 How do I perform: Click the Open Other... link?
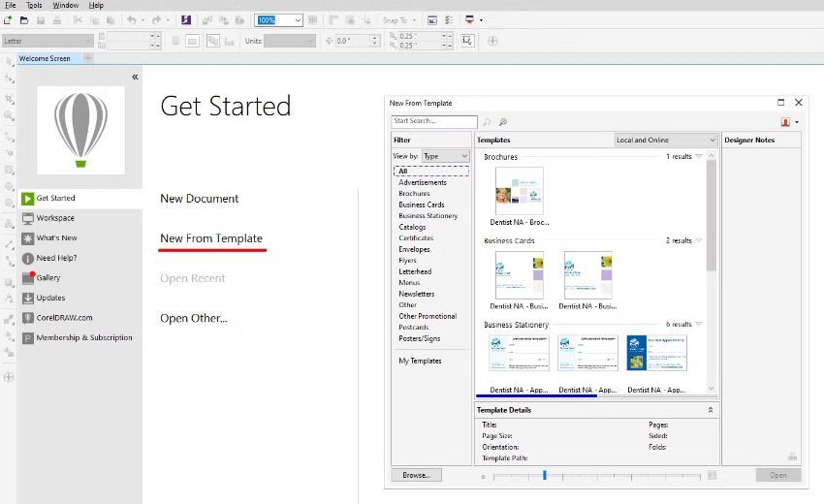point(193,319)
